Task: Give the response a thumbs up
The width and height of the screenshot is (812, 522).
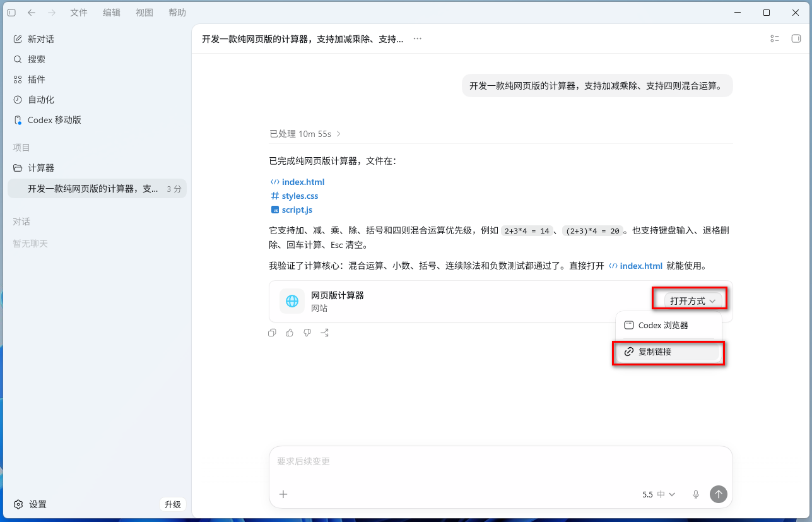Action: tap(290, 333)
